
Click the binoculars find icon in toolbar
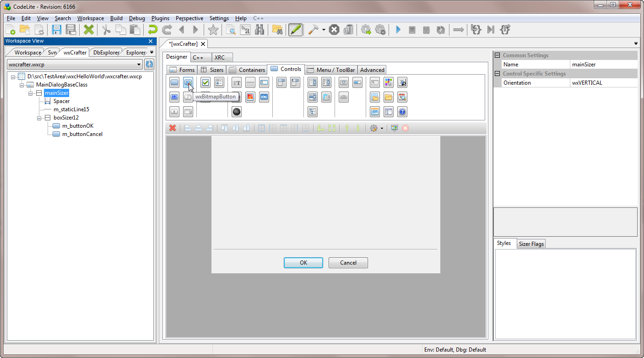(x=260, y=30)
